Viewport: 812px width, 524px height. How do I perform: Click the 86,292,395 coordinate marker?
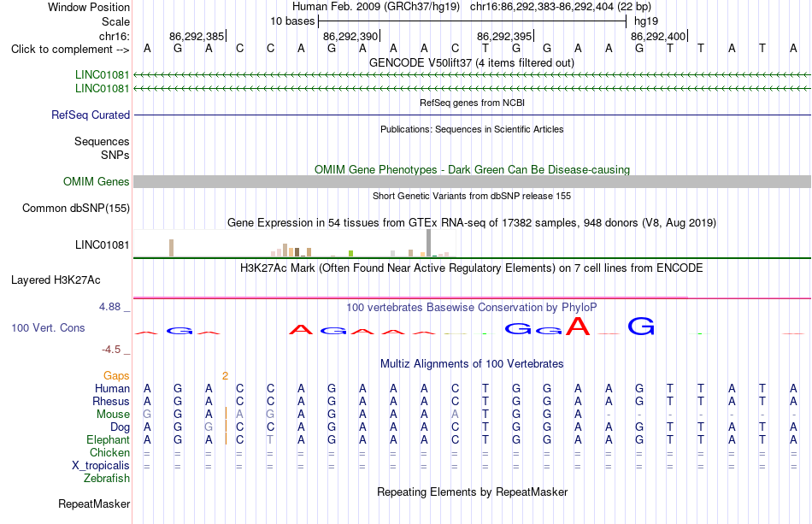click(504, 36)
